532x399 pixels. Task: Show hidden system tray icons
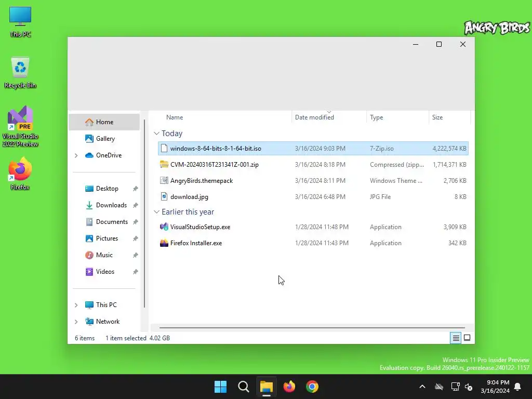(422, 387)
